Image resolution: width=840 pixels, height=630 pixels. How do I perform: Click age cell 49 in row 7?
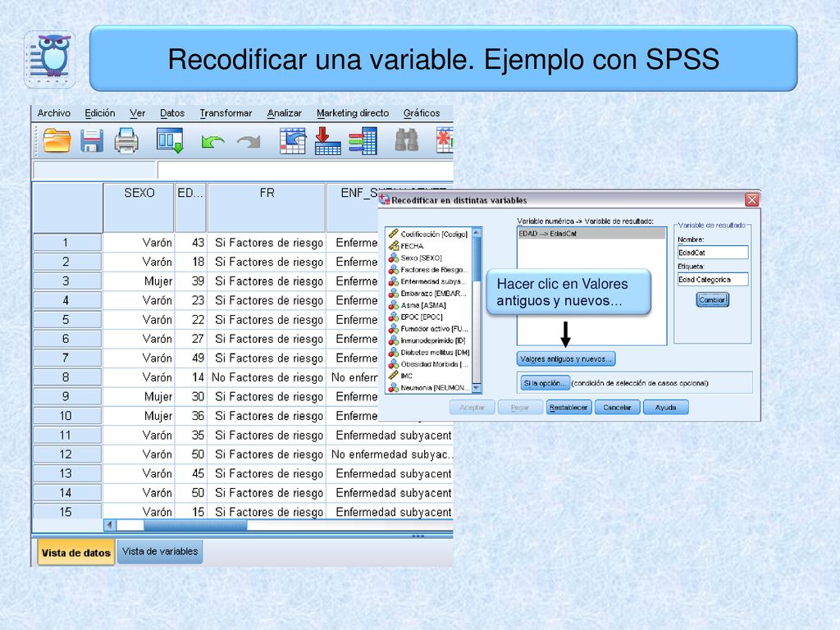point(191,358)
